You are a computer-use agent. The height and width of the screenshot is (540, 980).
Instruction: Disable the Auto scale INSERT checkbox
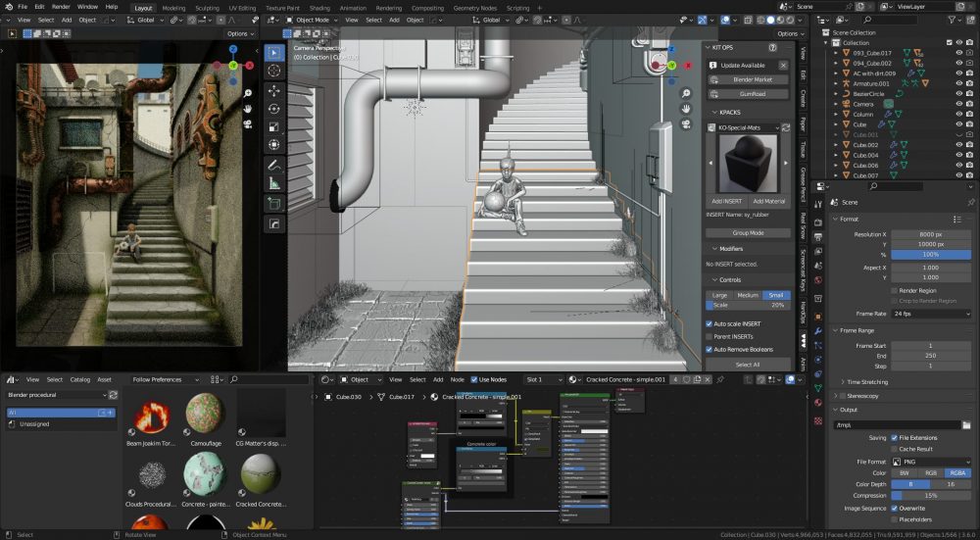pos(710,323)
